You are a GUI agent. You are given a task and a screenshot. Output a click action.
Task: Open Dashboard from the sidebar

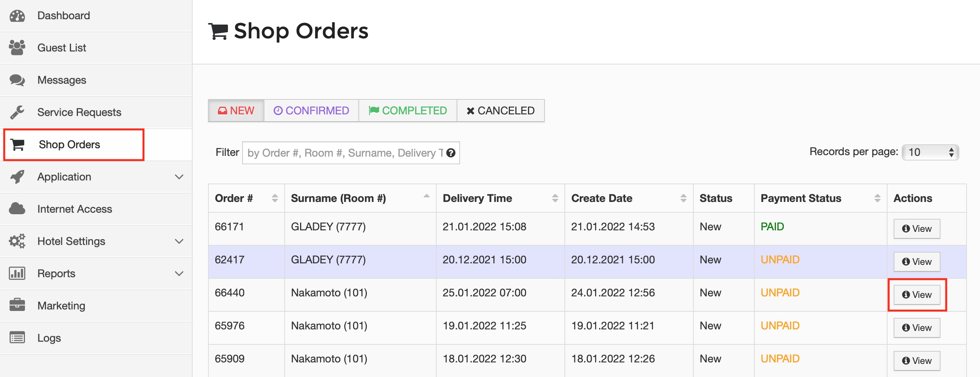(96, 16)
